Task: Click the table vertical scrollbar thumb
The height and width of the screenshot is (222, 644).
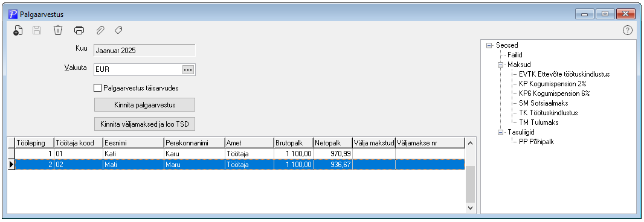Action: pos(471,184)
